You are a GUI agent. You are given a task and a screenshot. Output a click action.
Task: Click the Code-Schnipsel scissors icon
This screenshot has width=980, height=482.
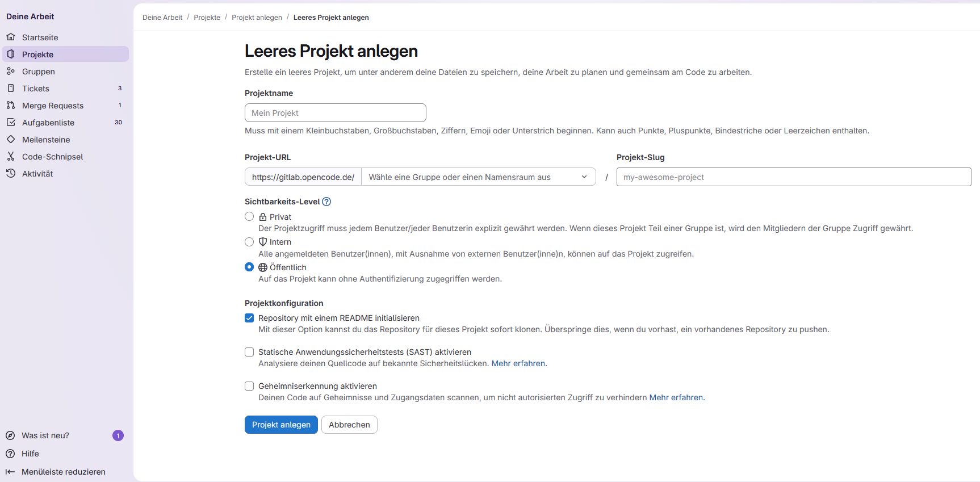[11, 156]
